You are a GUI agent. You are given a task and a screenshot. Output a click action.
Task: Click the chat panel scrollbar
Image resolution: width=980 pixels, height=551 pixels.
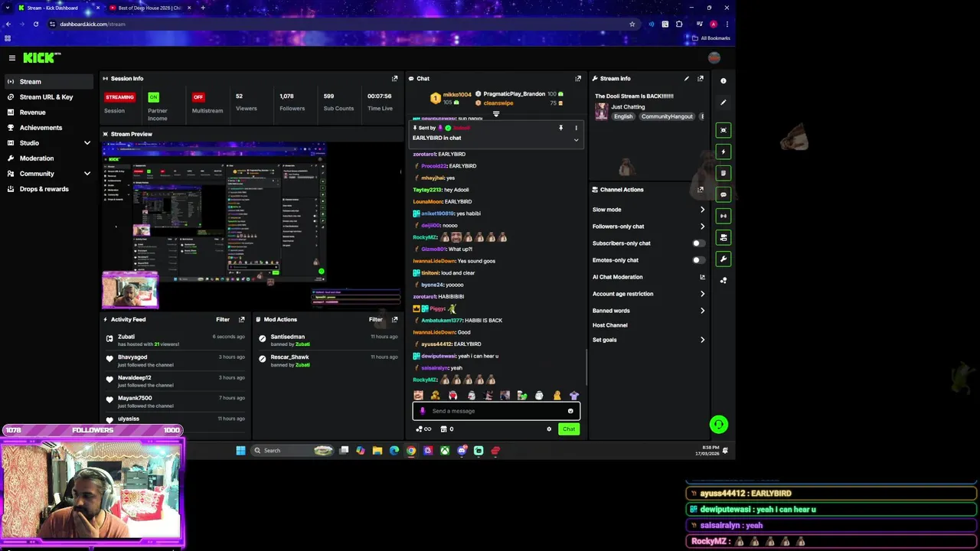tap(586, 367)
